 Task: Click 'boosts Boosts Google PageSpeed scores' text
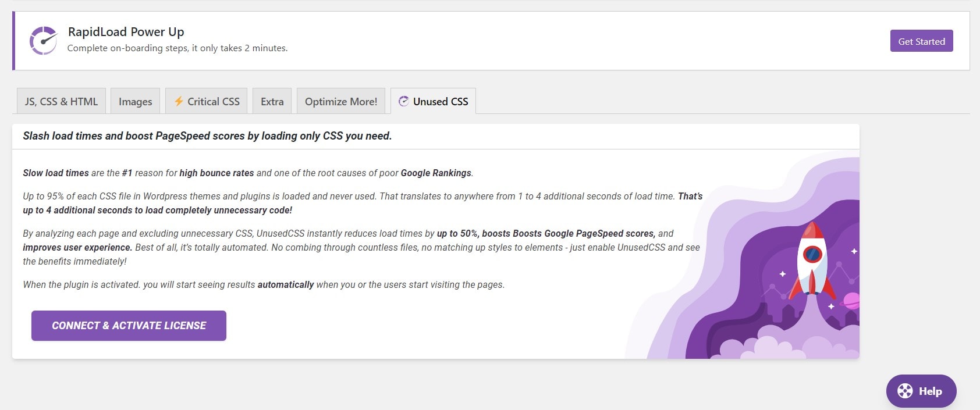tap(569, 234)
